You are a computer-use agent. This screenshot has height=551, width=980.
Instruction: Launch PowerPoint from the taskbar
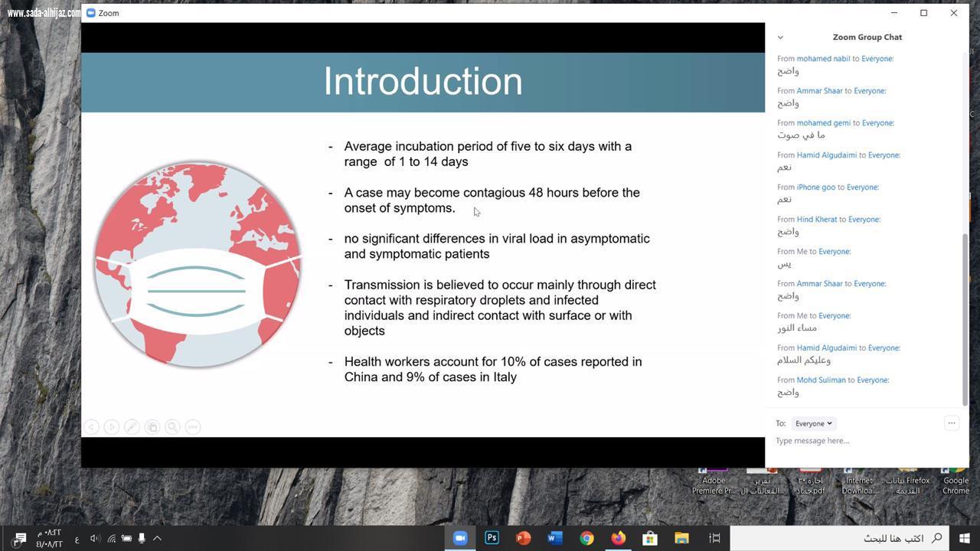tap(523, 538)
